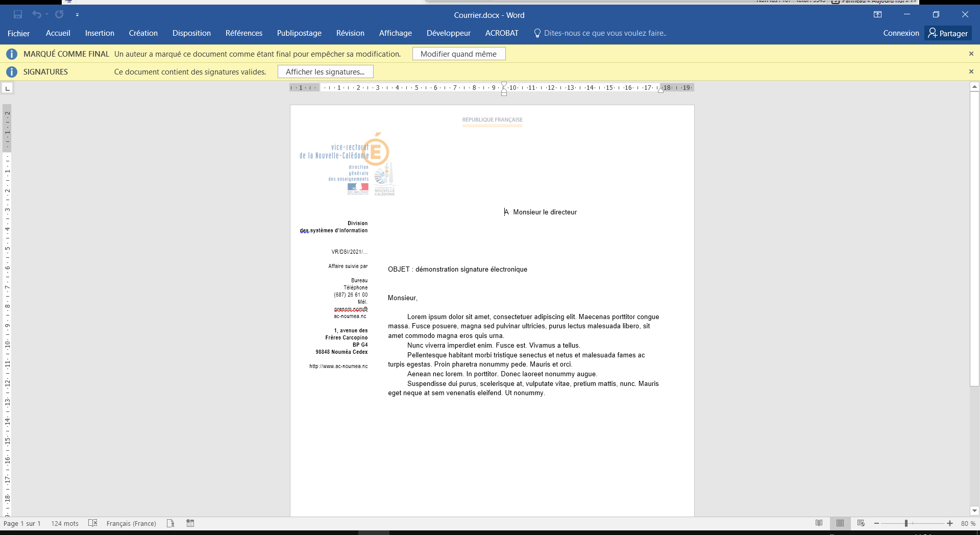Click the lightbulb Tell Me search icon
This screenshot has width=980, height=535.
click(x=537, y=33)
